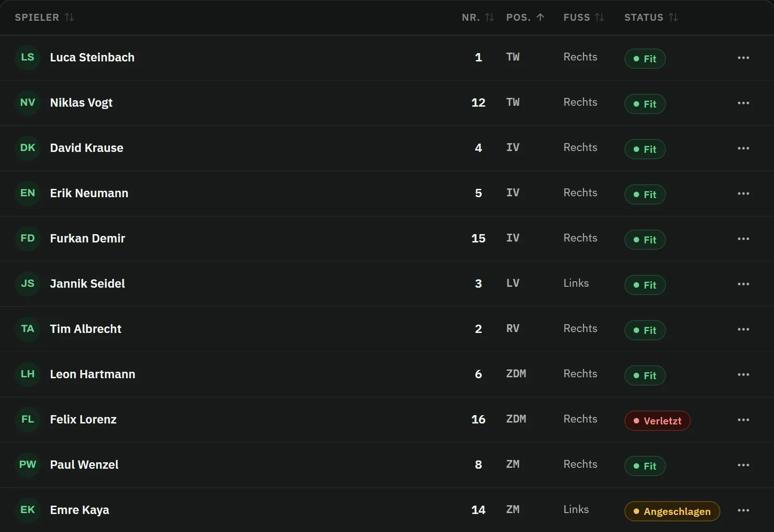Image resolution: width=774 pixels, height=532 pixels.
Task: Click the LV position of Jannik Seidel
Action: [513, 283]
